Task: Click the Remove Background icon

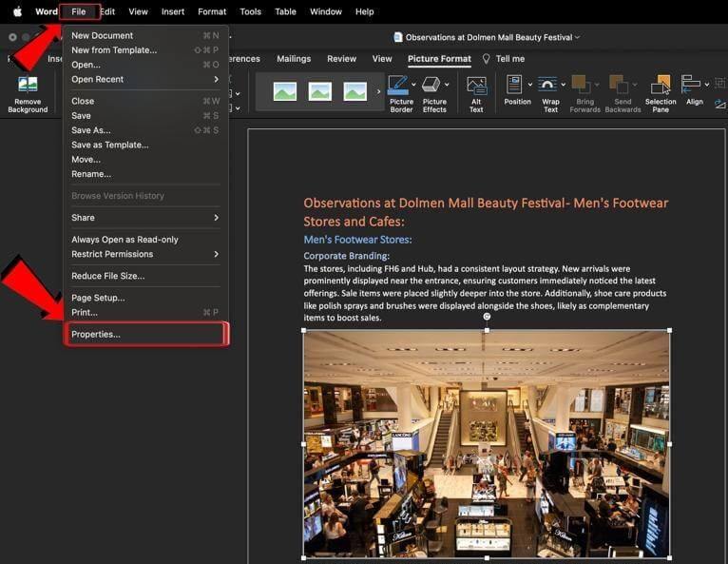Action: click(28, 86)
